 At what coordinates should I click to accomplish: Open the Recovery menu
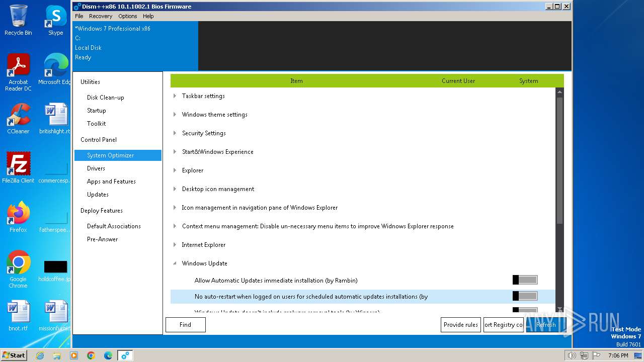tap(101, 16)
